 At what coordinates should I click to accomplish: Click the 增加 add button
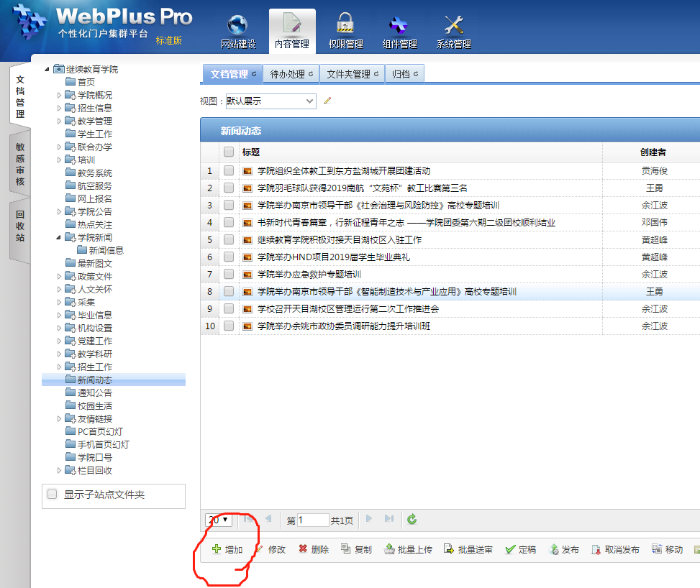point(227,549)
